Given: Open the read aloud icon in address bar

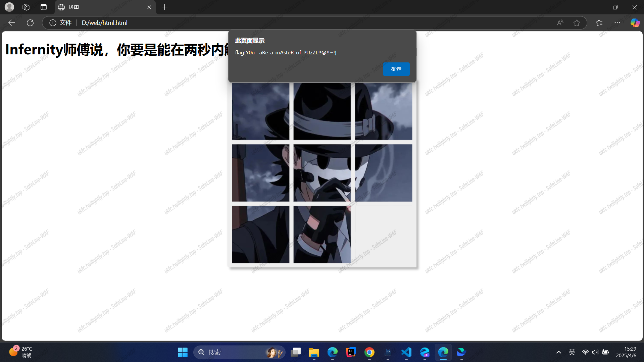Looking at the screenshot, I should point(560,23).
